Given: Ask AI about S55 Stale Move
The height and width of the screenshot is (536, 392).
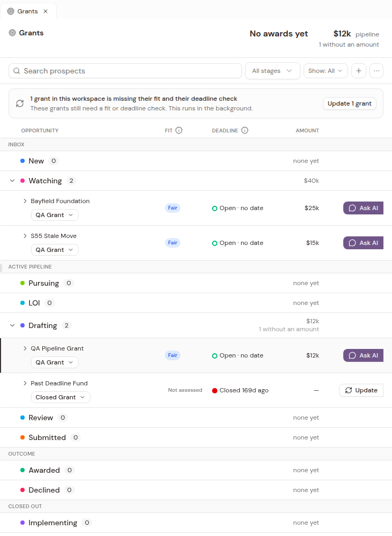Looking at the screenshot, I should (x=363, y=243).
